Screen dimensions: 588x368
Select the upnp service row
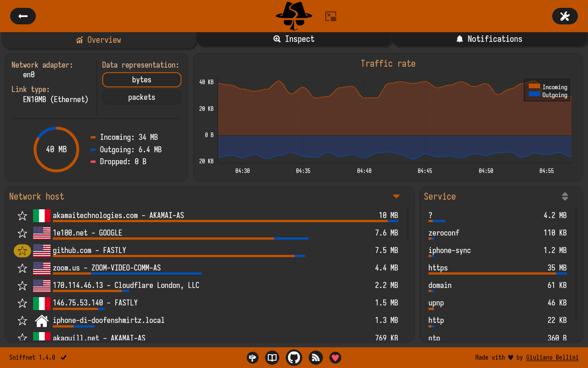click(x=498, y=304)
